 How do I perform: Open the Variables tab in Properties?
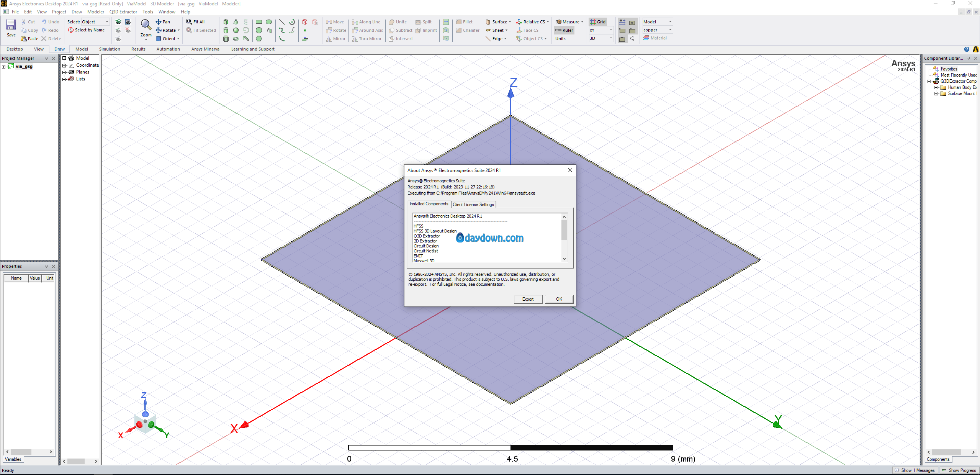(13, 459)
